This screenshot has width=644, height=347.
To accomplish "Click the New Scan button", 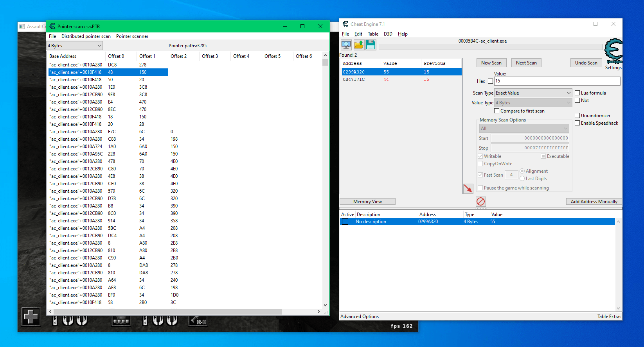I will (491, 63).
